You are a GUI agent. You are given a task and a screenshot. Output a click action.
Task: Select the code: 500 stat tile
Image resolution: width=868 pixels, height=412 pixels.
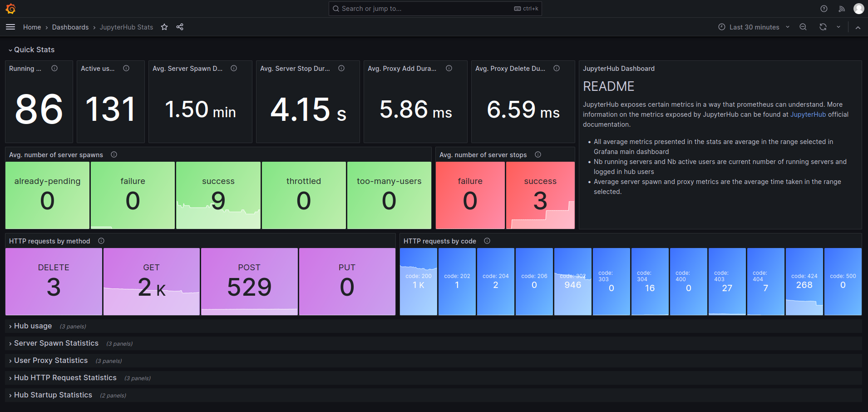click(843, 282)
